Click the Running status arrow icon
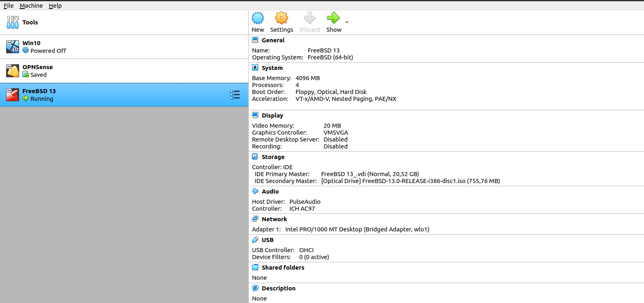Screen dimensions: 644x303 (26, 98)
